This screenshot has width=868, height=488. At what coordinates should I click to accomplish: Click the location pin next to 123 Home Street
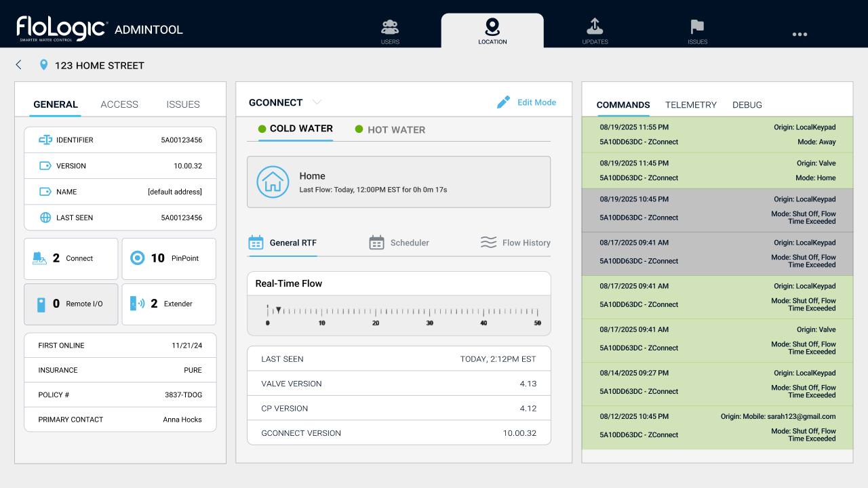point(44,65)
